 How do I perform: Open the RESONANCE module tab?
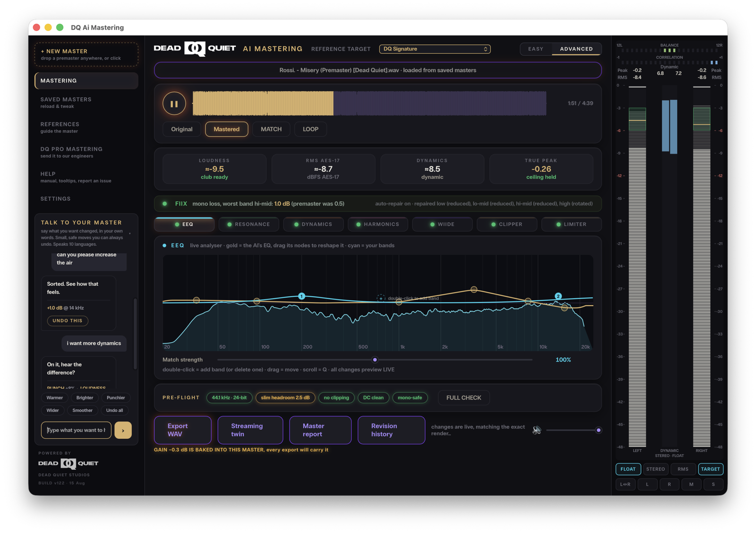click(x=249, y=224)
